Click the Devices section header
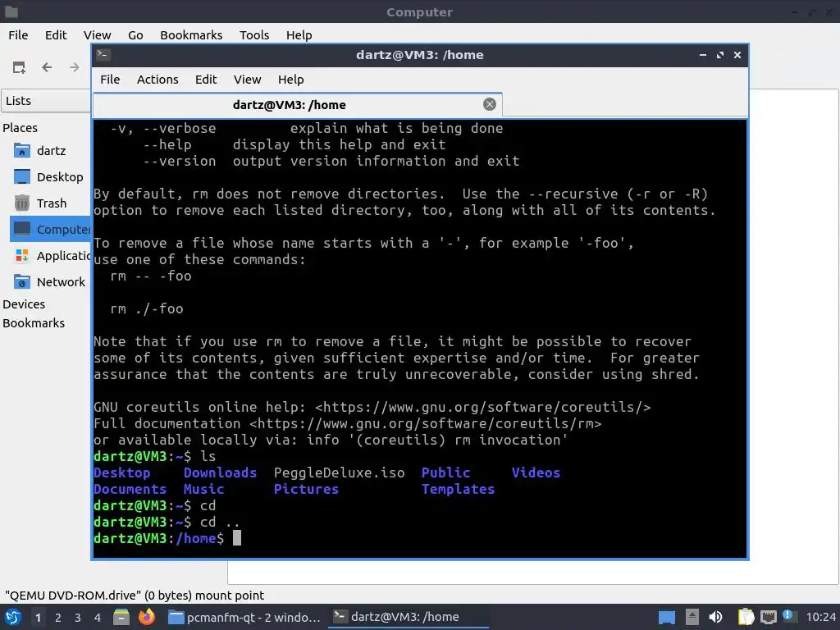 click(24, 304)
